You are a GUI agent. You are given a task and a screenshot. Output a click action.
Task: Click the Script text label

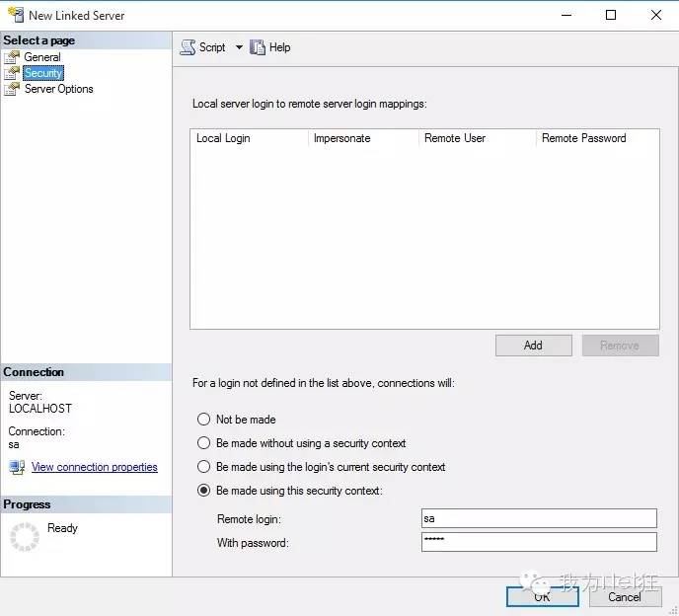click(x=212, y=47)
